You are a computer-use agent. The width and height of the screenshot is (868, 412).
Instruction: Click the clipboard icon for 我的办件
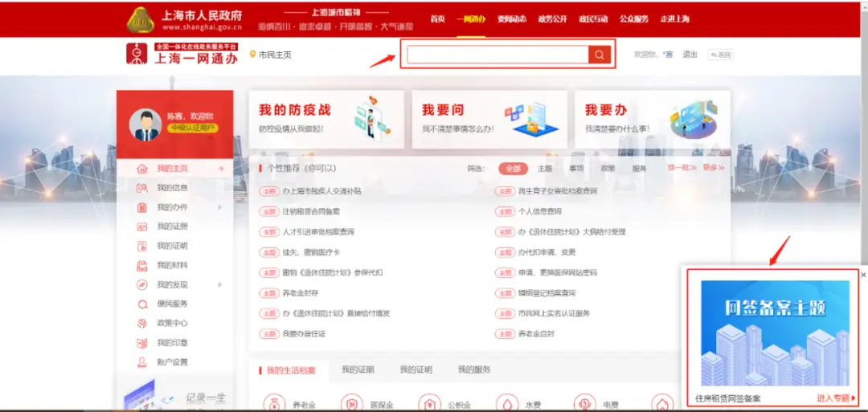[x=142, y=207]
